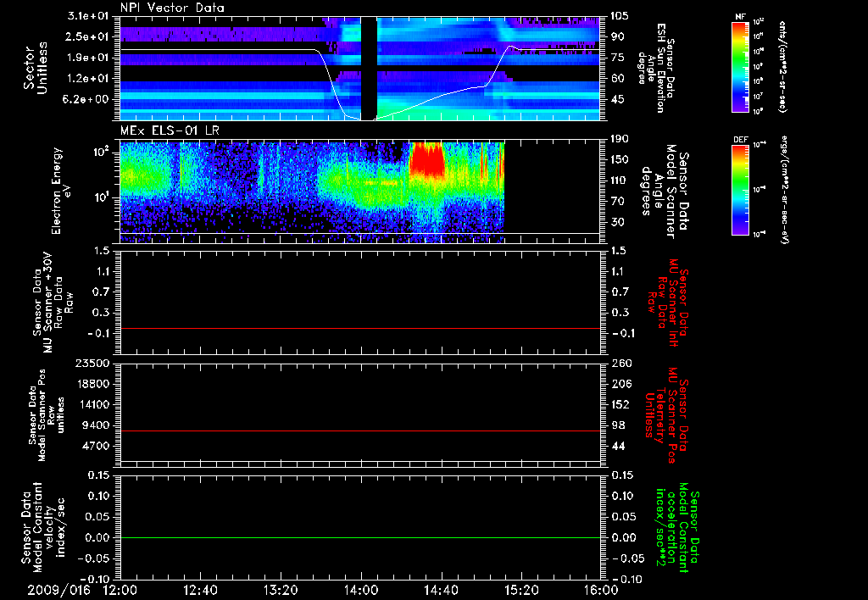Click the '2.5e+01' sector tick value
This screenshot has height=600, width=868.
click(x=88, y=36)
